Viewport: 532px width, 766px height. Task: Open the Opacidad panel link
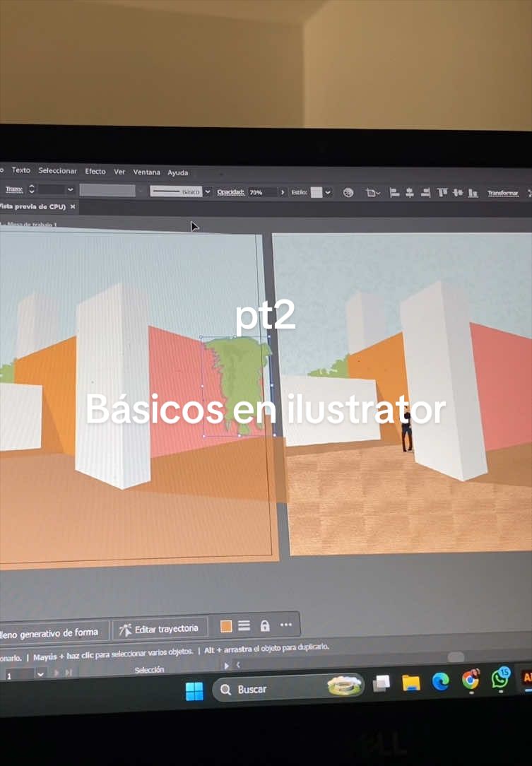(230, 192)
